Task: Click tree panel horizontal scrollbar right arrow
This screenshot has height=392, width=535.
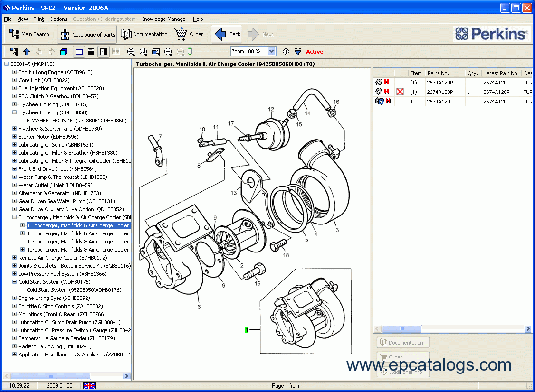Action: tap(126, 376)
